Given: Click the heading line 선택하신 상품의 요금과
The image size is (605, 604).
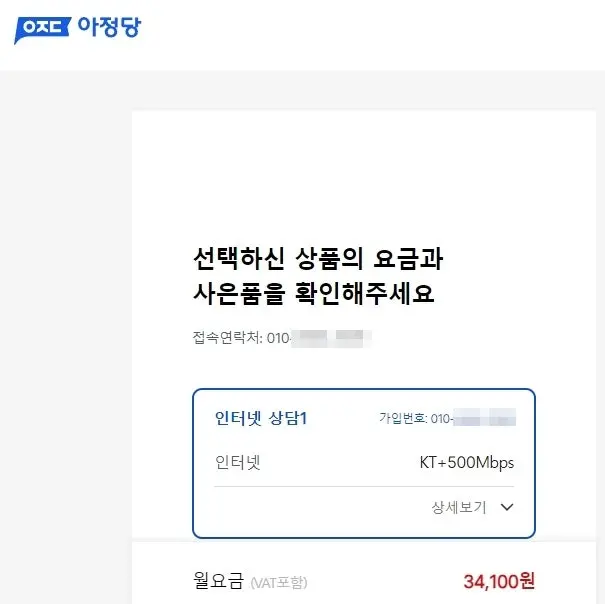Looking at the screenshot, I should (x=318, y=261).
